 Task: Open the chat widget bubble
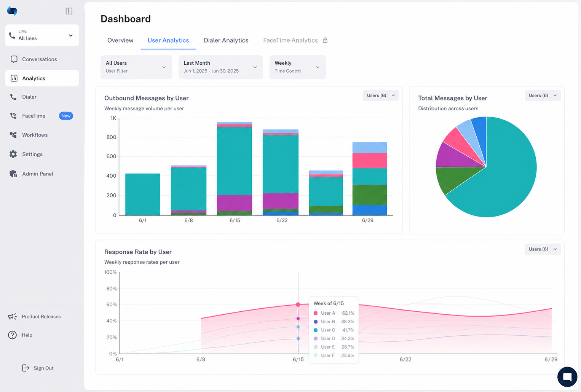click(x=567, y=377)
